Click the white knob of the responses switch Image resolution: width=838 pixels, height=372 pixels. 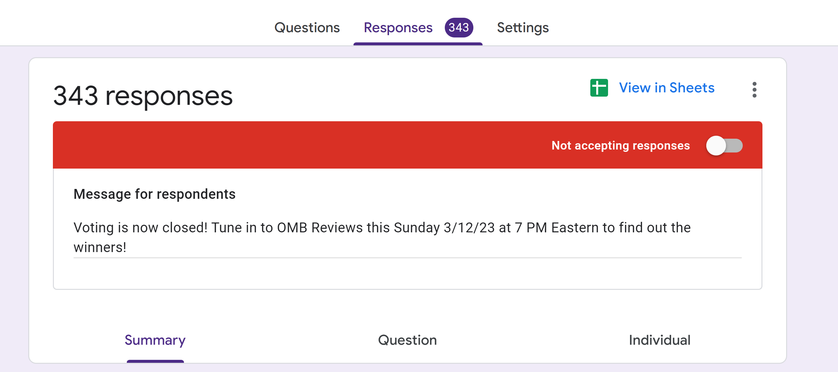point(716,146)
